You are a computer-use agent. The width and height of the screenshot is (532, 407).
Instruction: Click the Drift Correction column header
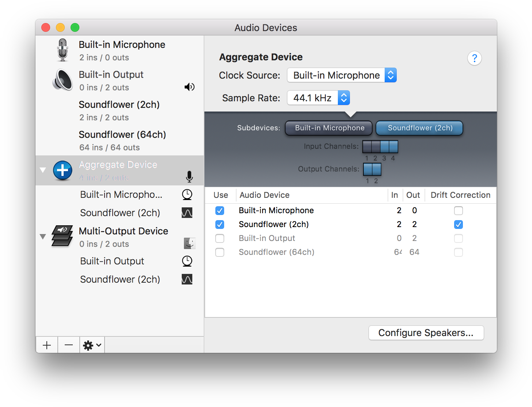click(460, 195)
